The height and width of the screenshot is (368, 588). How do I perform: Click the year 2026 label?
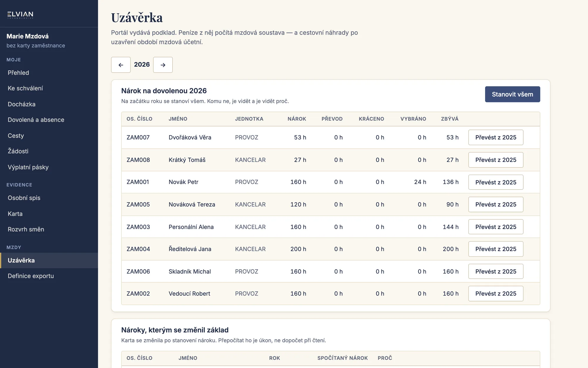pyautogui.click(x=142, y=64)
